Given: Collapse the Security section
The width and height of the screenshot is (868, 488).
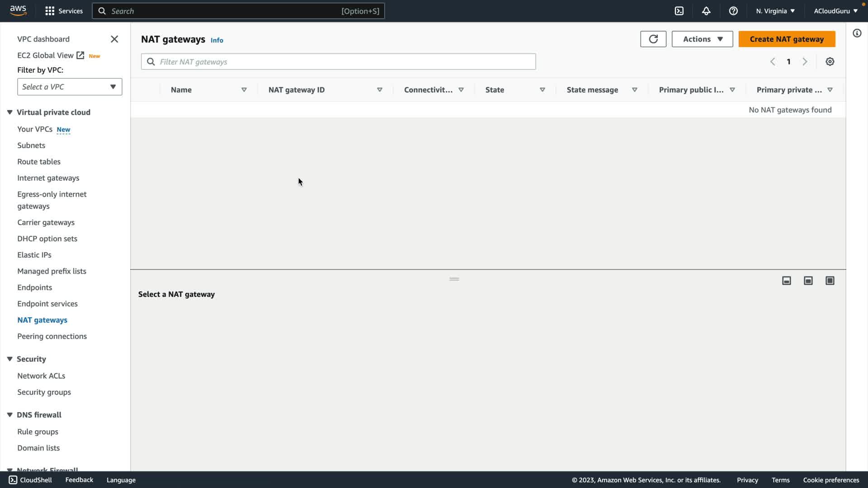Looking at the screenshot, I should tap(9, 359).
